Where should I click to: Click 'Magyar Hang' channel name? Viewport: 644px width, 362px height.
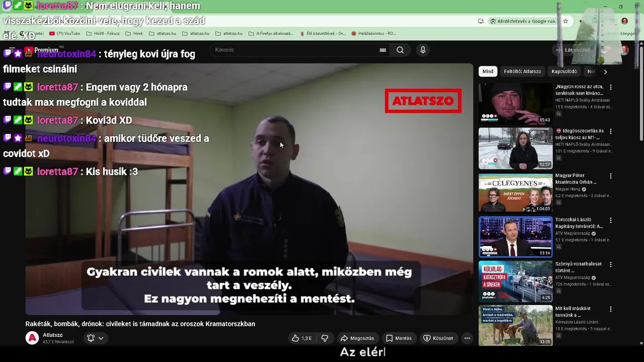coord(569,189)
